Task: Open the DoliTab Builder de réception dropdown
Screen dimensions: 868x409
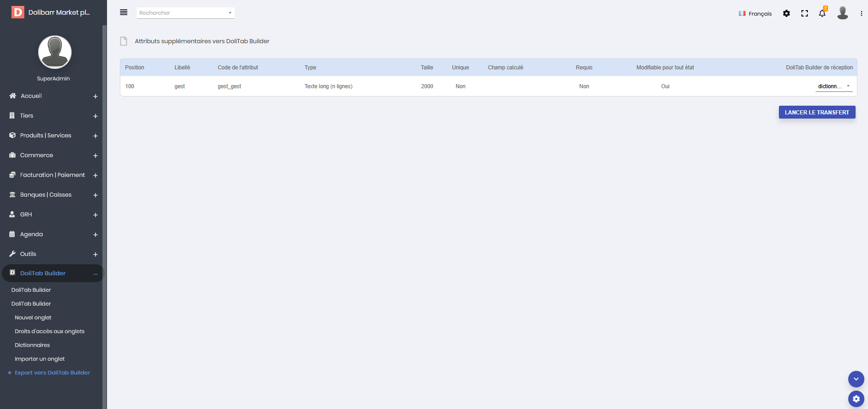Action: (834, 86)
